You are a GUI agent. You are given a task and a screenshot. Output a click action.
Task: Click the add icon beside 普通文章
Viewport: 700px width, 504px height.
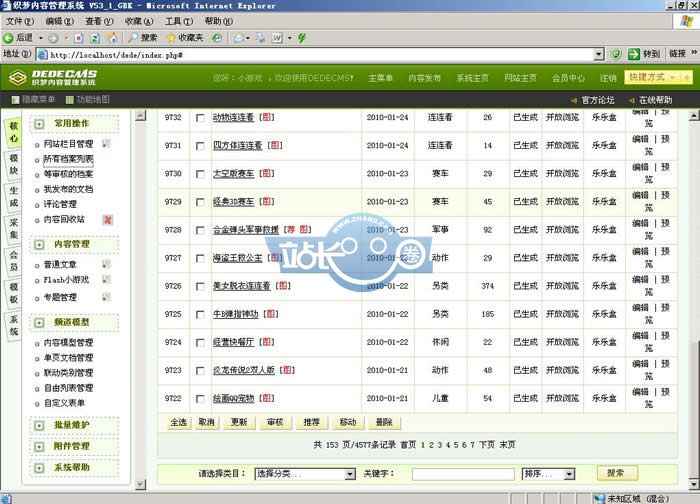click(x=106, y=264)
